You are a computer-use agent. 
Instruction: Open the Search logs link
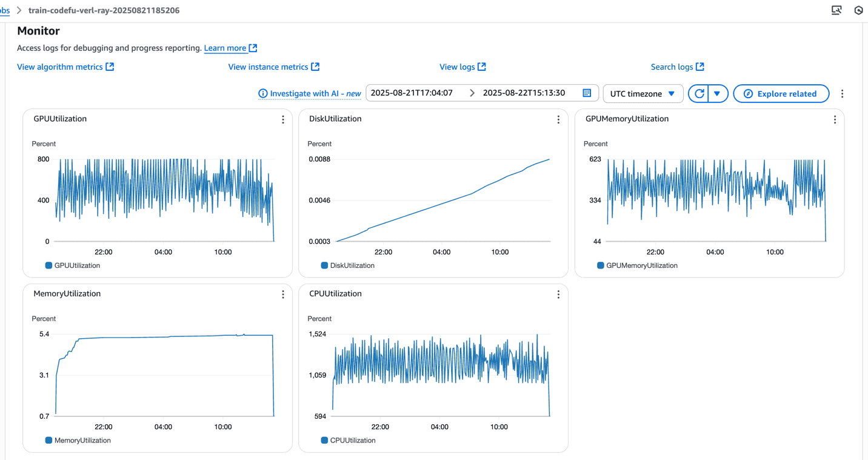[x=678, y=67]
